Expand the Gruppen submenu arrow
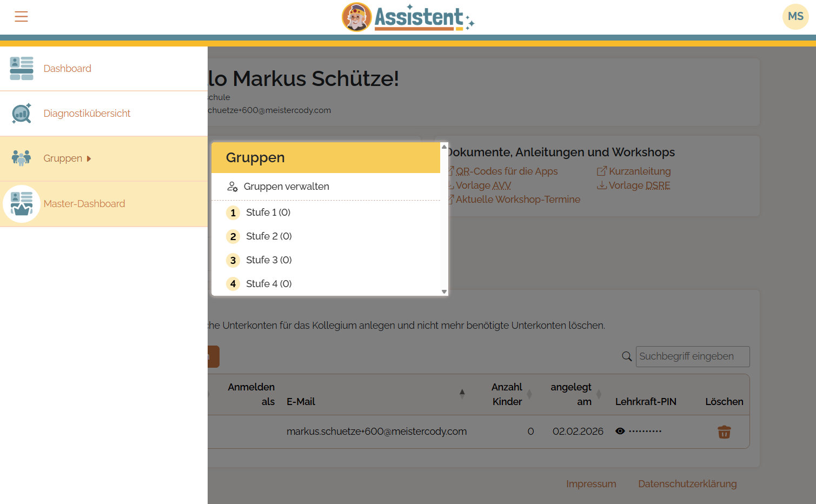816x504 pixels. pyautogui.click(x=89, y=159)
